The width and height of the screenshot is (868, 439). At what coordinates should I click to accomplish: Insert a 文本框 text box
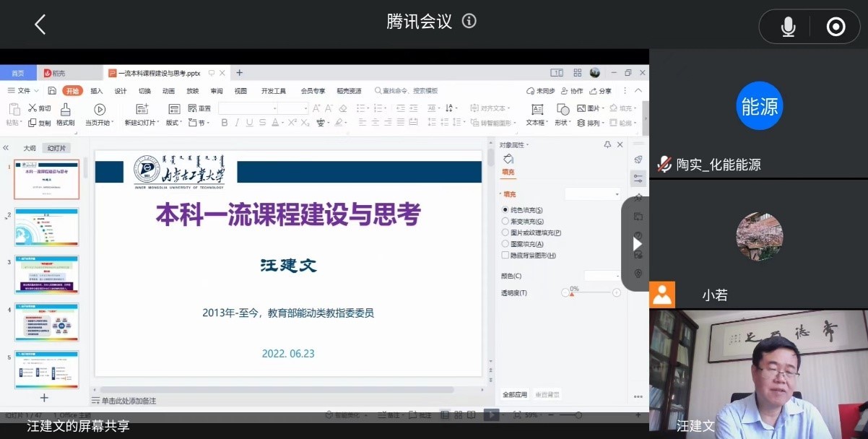click(x=537, y=109)
